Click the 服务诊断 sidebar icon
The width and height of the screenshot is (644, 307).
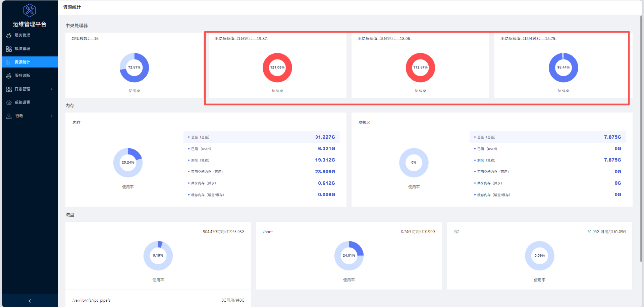[x=9, y=76]
